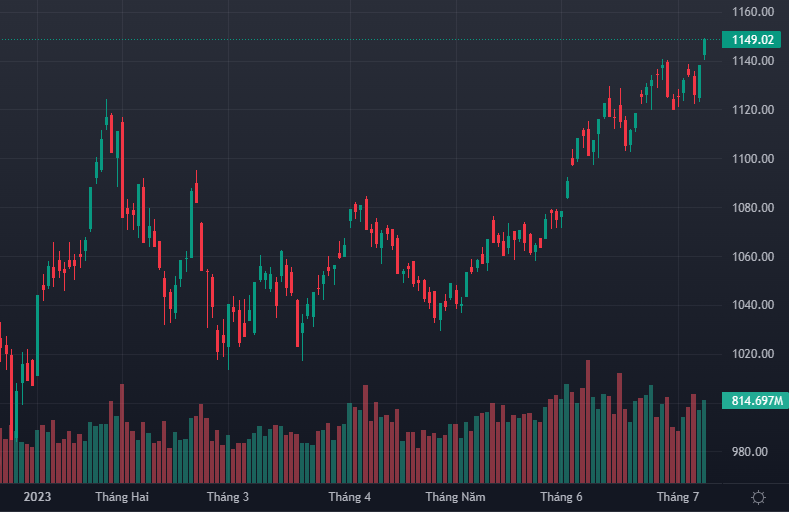Click the 1040.00 price scale label
This screenshot has height=512, width=789.
coord(753,305)
